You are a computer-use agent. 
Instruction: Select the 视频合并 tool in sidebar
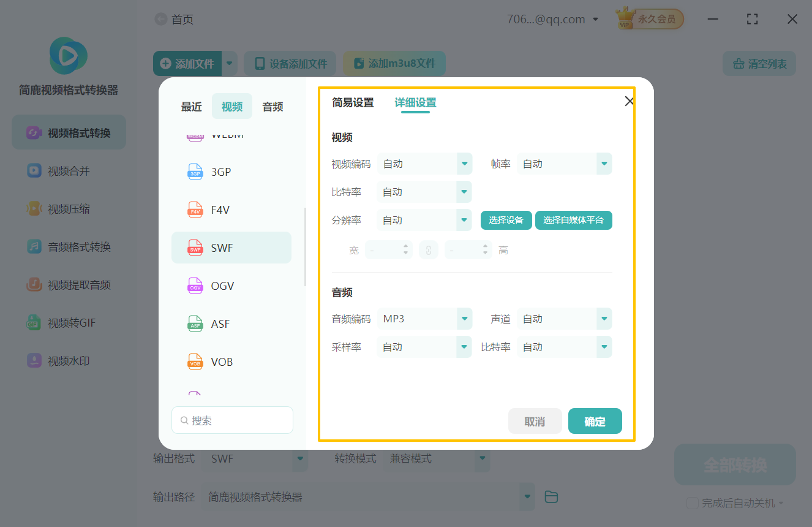[67, 170]
